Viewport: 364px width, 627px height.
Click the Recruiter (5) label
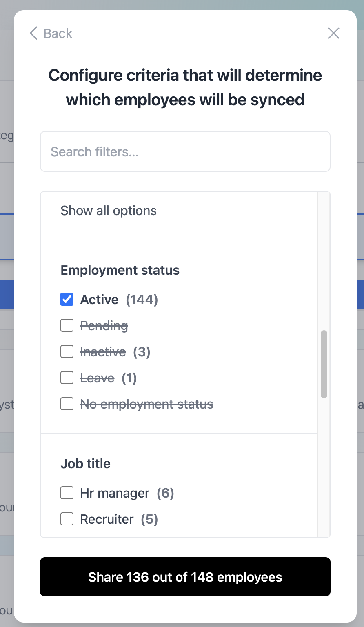(x=119, y=519)
